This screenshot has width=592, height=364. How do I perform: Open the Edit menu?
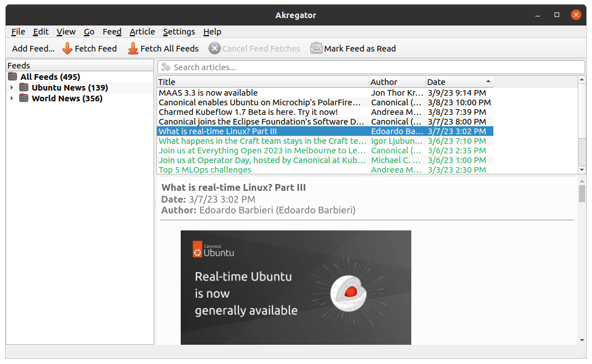pyautogui.click(x=41, y=32)
